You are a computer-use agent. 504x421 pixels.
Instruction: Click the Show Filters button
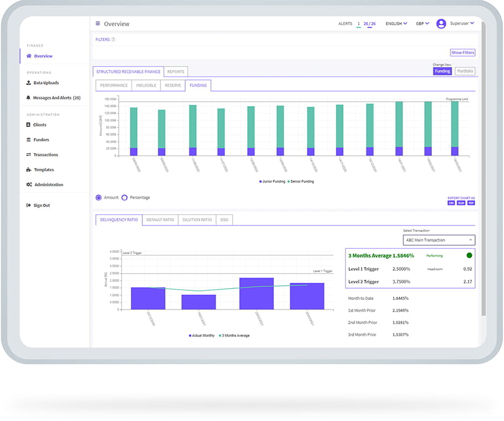click(463, 52)
